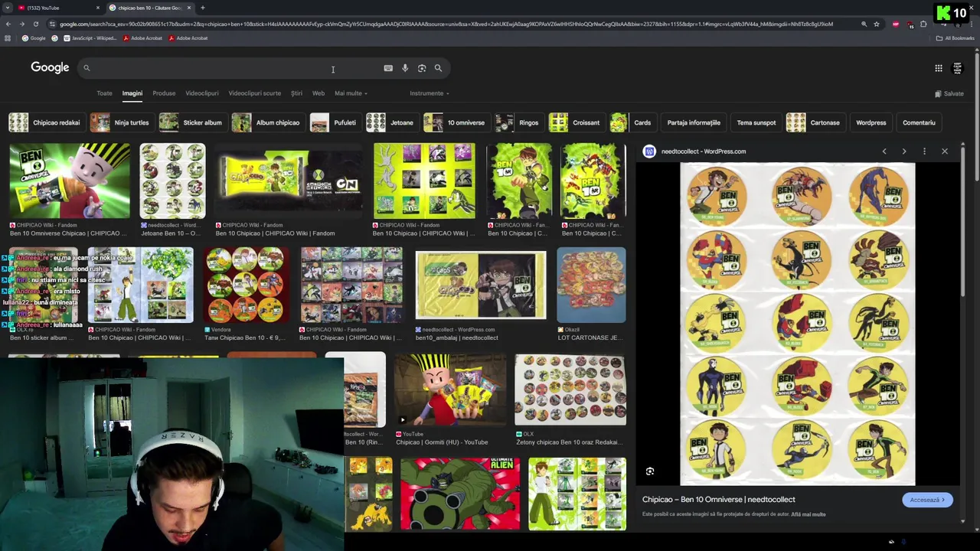Screen dimensions: 980x551
Task: Switch to the Videoclipuri tab
Action: point(202,93)
